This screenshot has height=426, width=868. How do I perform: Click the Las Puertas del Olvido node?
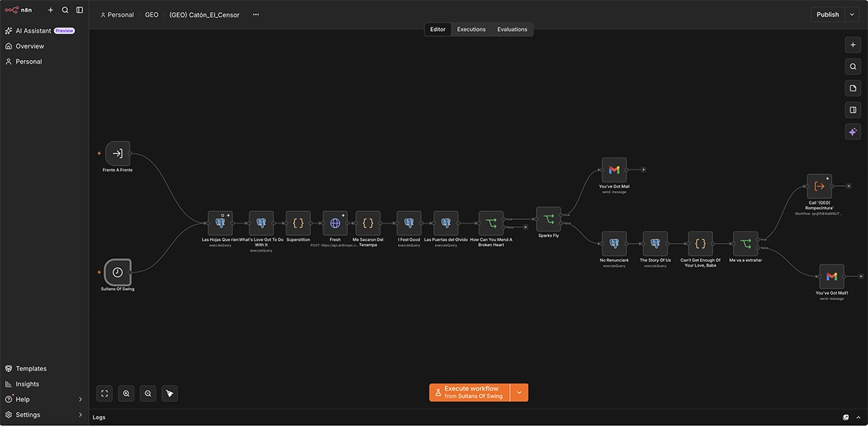click(x=446, y=223)
